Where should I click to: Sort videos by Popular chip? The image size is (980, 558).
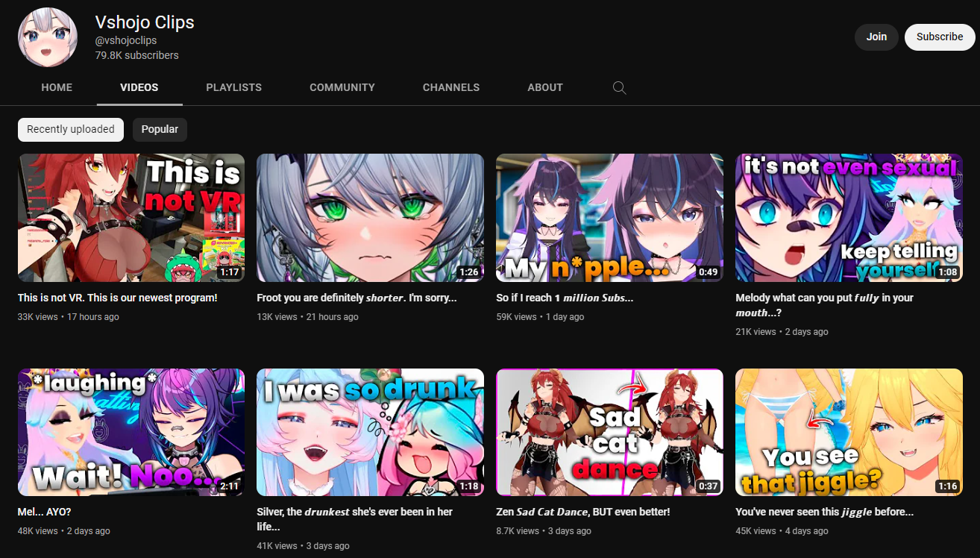click(160, 129)
